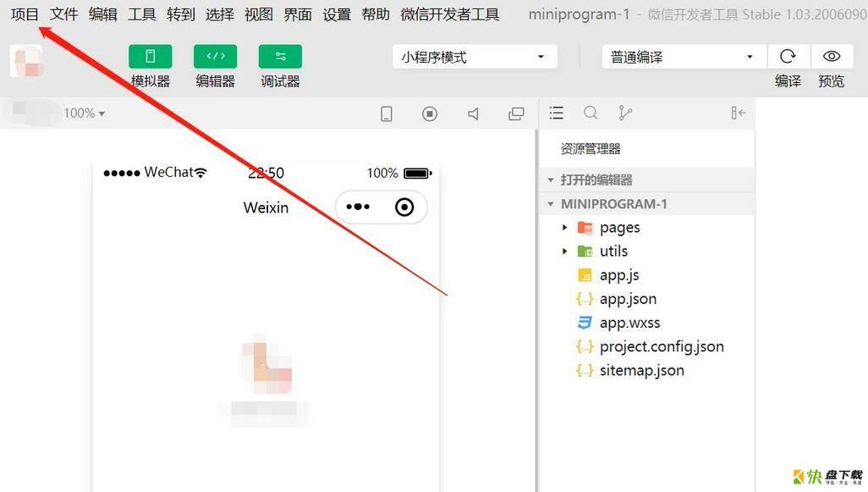Viewport: 868px width, 492px height.
Task: Click the 编译 compile refresh icon
Action: pyautogui.click(x=788, y=57)
